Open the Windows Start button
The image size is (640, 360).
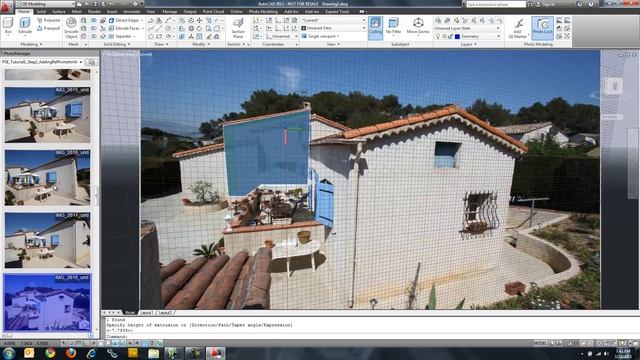click(x=8, y=353)
